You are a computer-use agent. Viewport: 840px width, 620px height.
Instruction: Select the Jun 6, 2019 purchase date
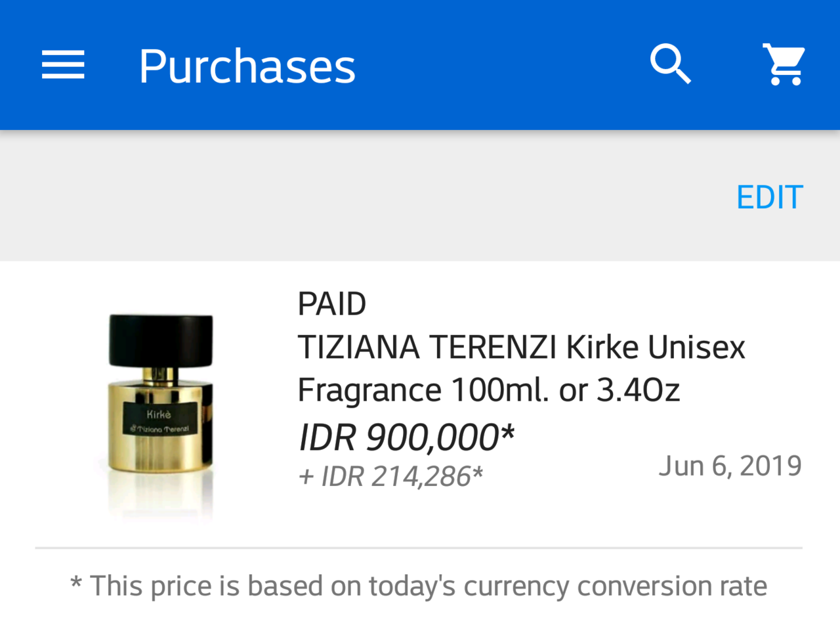[x=730, y=465]
